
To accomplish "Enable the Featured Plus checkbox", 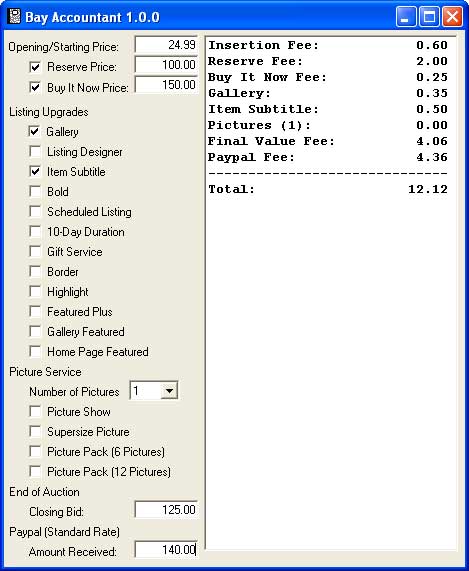I will [x=35, y=312].
